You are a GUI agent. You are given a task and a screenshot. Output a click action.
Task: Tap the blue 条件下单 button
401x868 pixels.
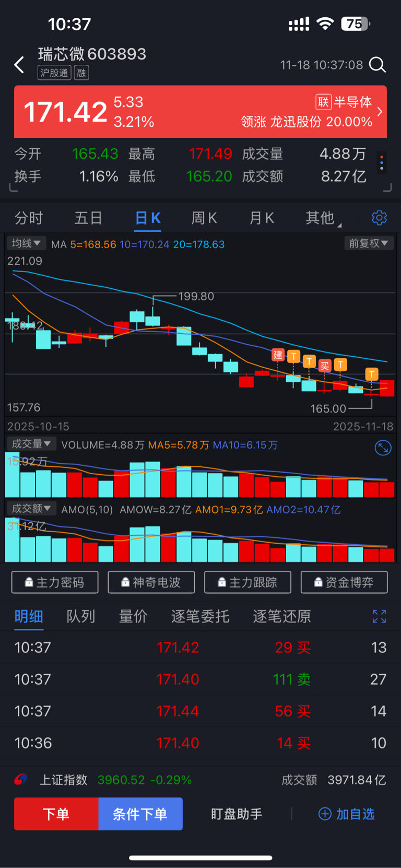140,814
